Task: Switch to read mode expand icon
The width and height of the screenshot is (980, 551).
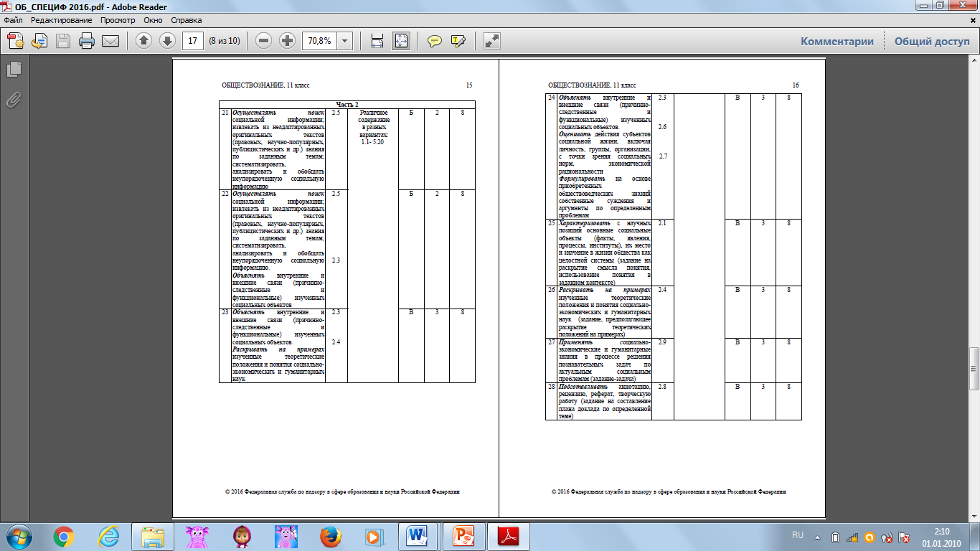Action: coord(492,41)
